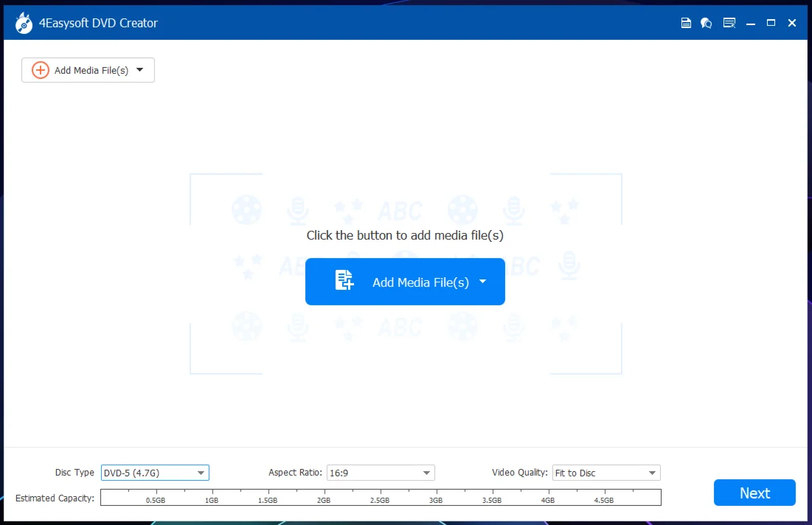Click the 'Click the button to add media file(s)' text
Viewport: 812px width, 525px height.
[x=405, y=235]
